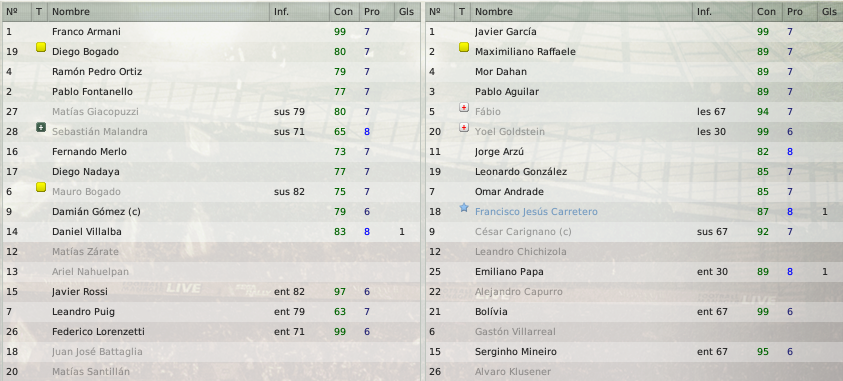This screenshot has height=381, width=843.
Task: Click Fábio's red cross injury icon
Action: [x=464, y=107]
